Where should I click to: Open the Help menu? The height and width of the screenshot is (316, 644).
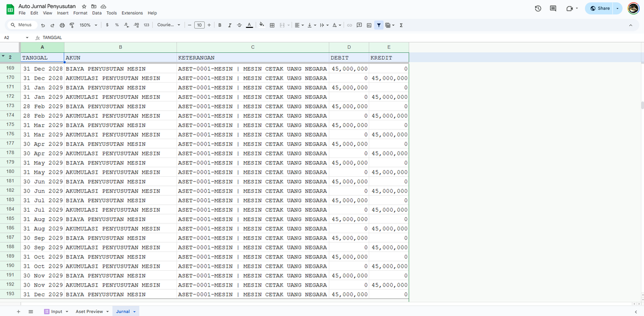[x=152, y=13]
